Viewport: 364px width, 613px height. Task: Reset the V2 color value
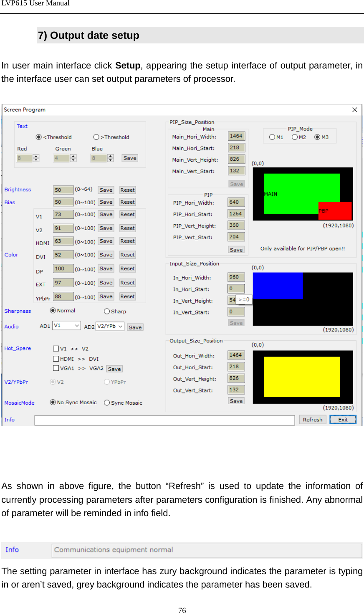coord(127,228)
